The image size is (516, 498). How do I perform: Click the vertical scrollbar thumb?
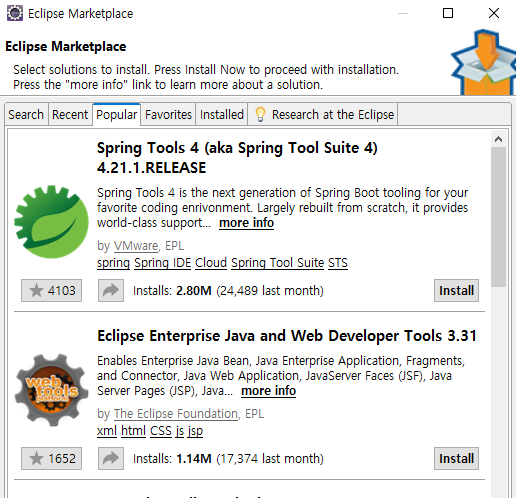point(498,217)
